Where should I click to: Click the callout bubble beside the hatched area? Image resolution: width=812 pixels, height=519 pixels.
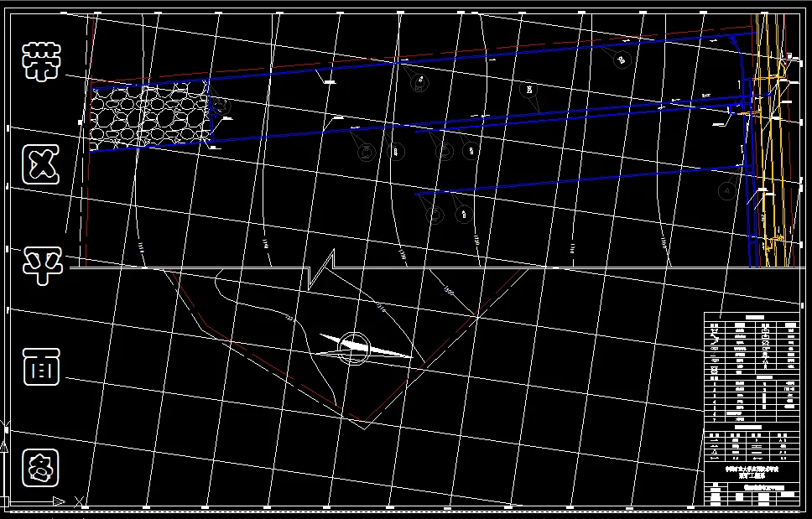click(221, 105)
